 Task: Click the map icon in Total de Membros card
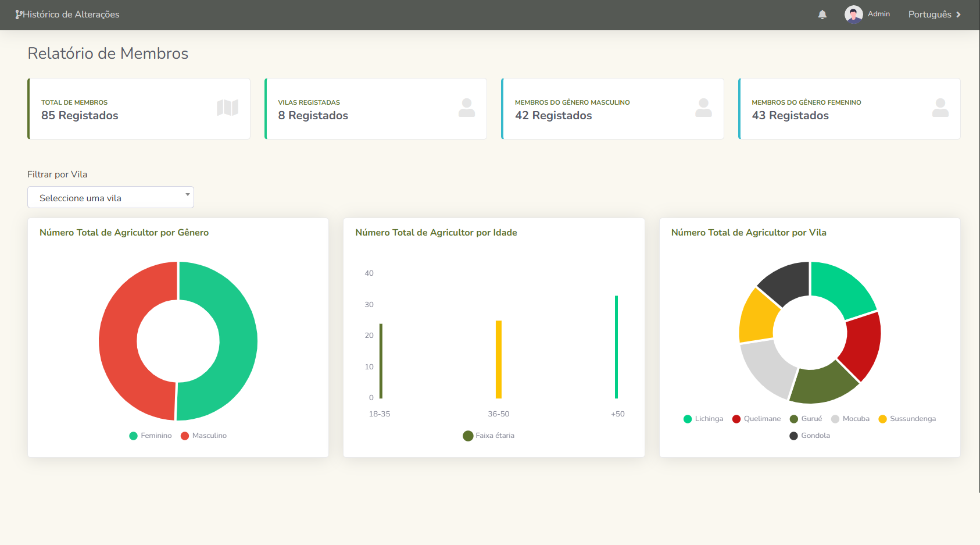point(227,108)
